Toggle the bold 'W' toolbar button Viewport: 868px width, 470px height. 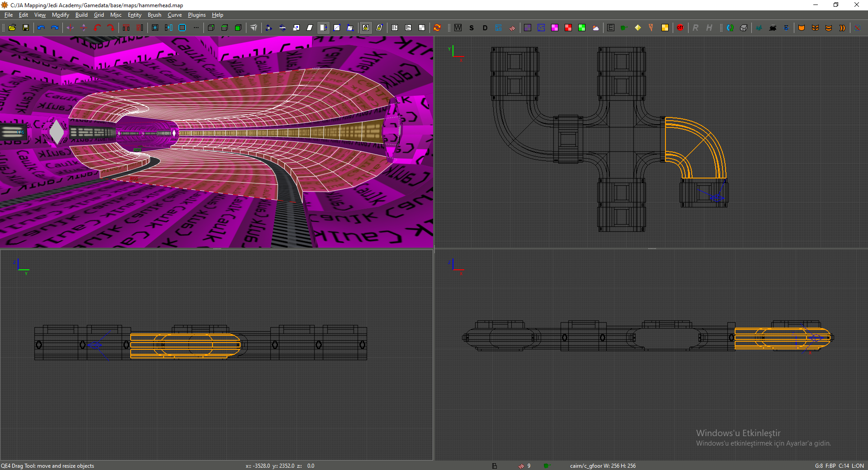458,28
